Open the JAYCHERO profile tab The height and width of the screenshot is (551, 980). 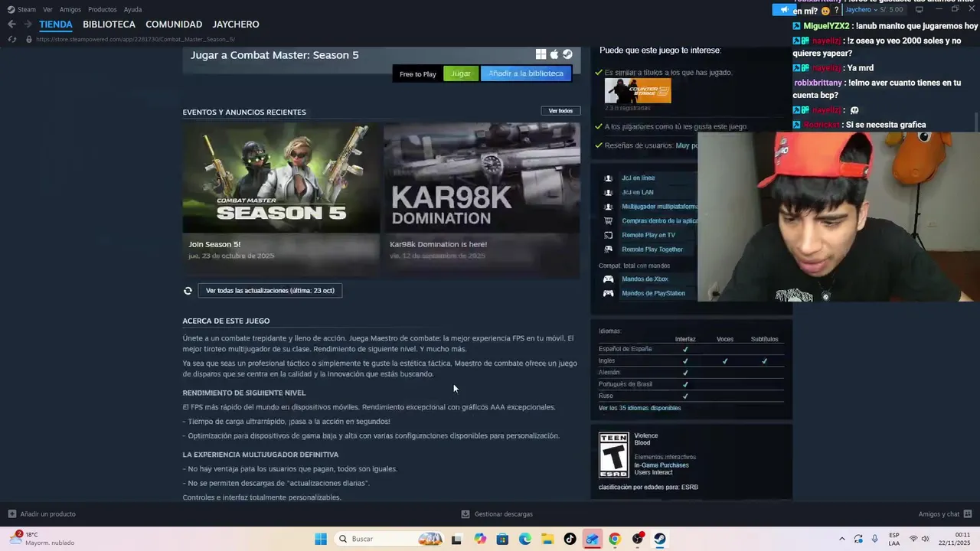[x=236, y=24]
